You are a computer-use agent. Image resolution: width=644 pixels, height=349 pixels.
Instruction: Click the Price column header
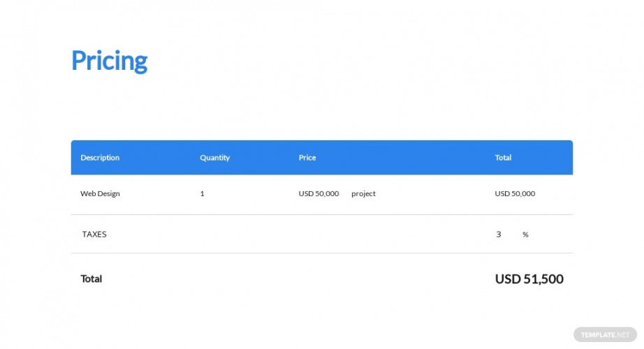click(307, 158)
